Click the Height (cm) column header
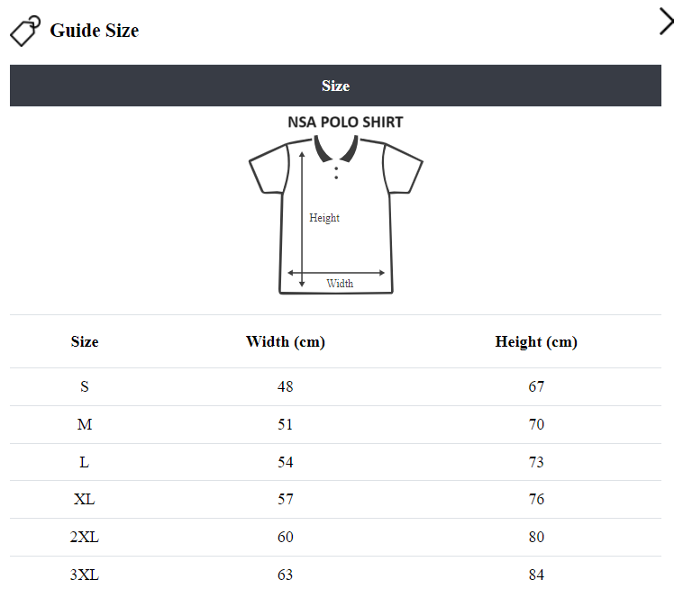 coord(536,342)
